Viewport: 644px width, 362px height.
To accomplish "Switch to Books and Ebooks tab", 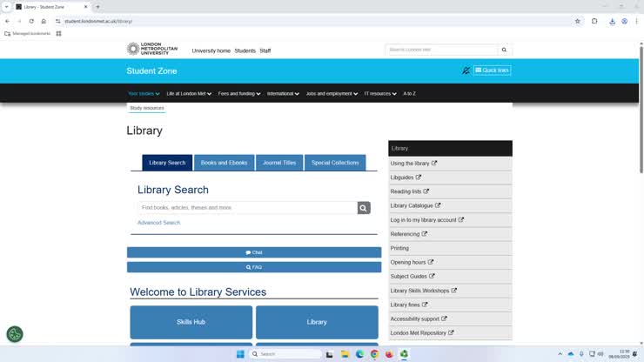I will (224, 163).
